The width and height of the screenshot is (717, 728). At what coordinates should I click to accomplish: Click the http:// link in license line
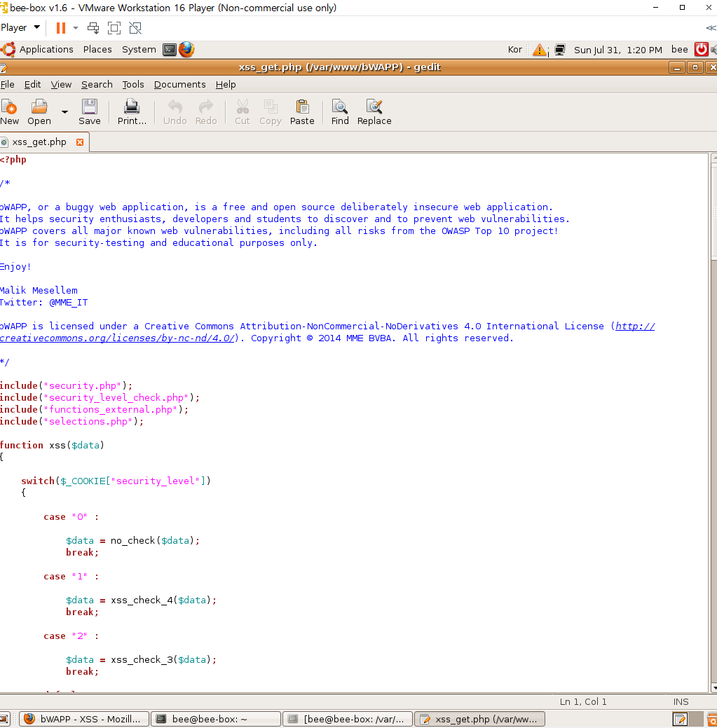635,327
